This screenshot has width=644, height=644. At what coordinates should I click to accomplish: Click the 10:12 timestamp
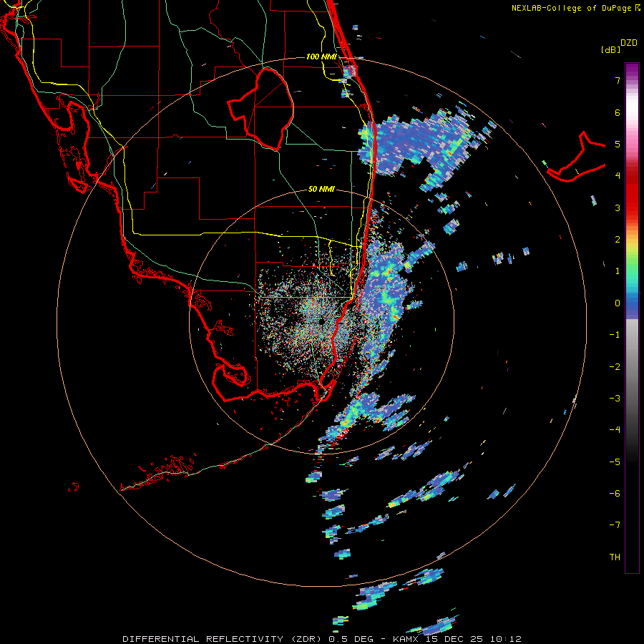pyautogui.click(x=506, y=639)
